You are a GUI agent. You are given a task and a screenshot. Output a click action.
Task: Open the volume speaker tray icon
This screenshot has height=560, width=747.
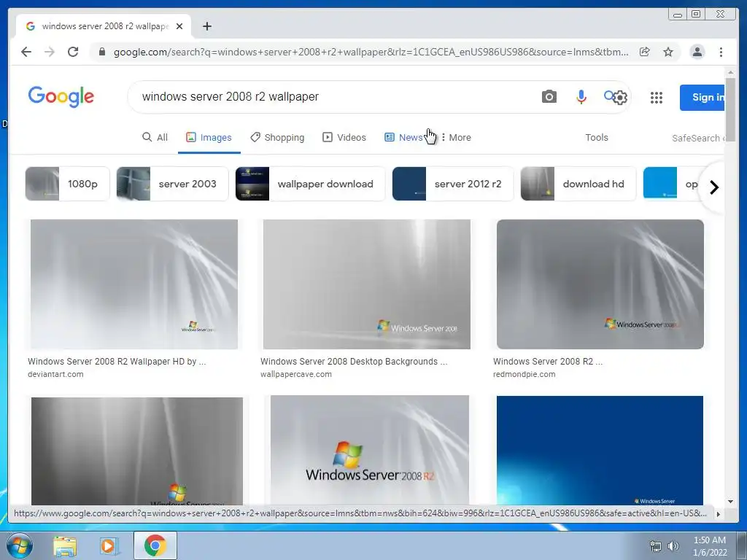click(673, 546)
